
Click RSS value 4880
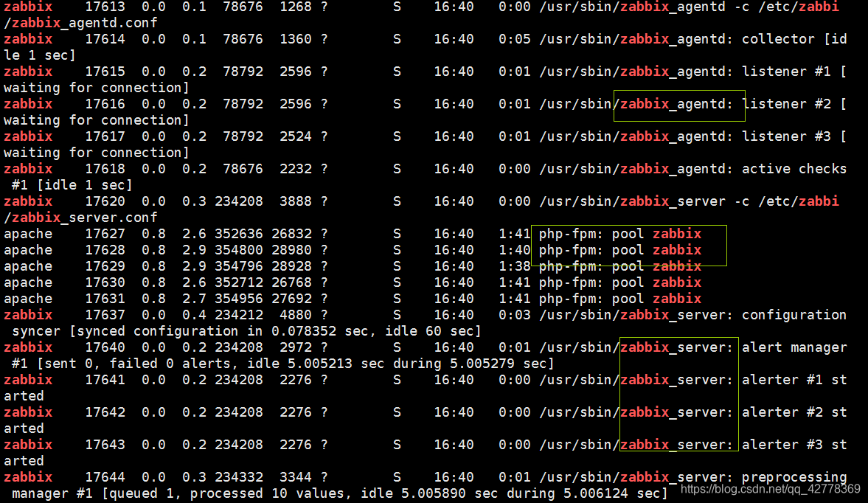click(x=296, y=315)
